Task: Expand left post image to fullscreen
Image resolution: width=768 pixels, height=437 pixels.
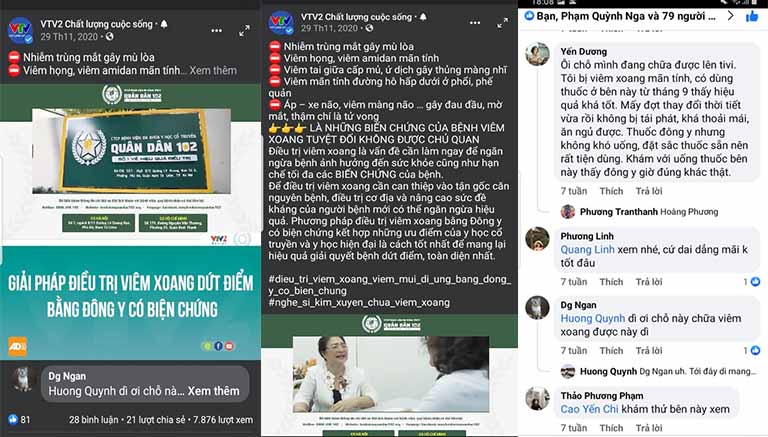Action: coord(244,31)
